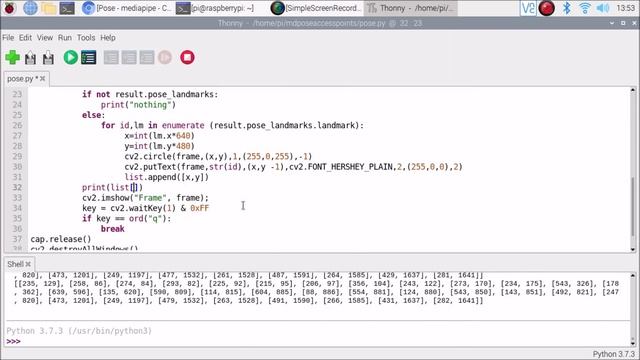Open the Raspberry Pi main menu

click(9, 8)
